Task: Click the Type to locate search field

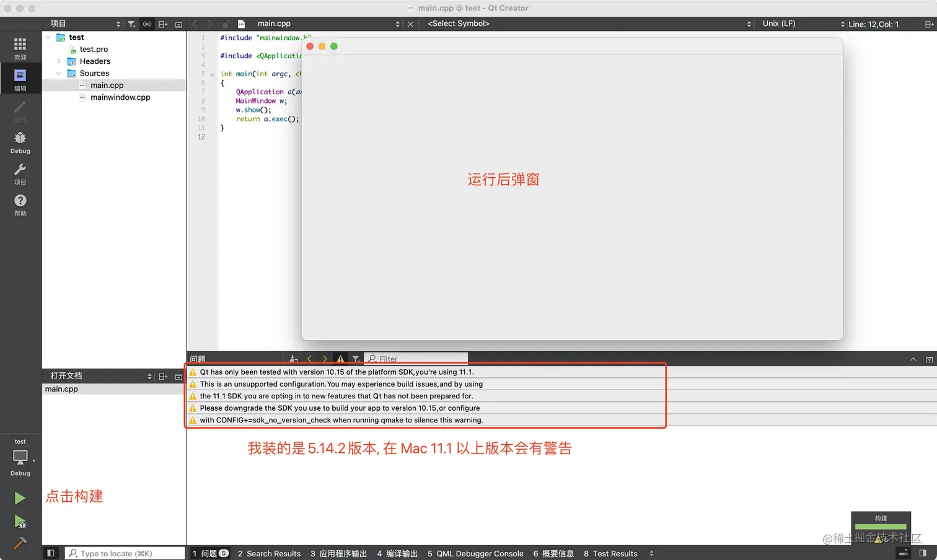Action: (125, 553)
